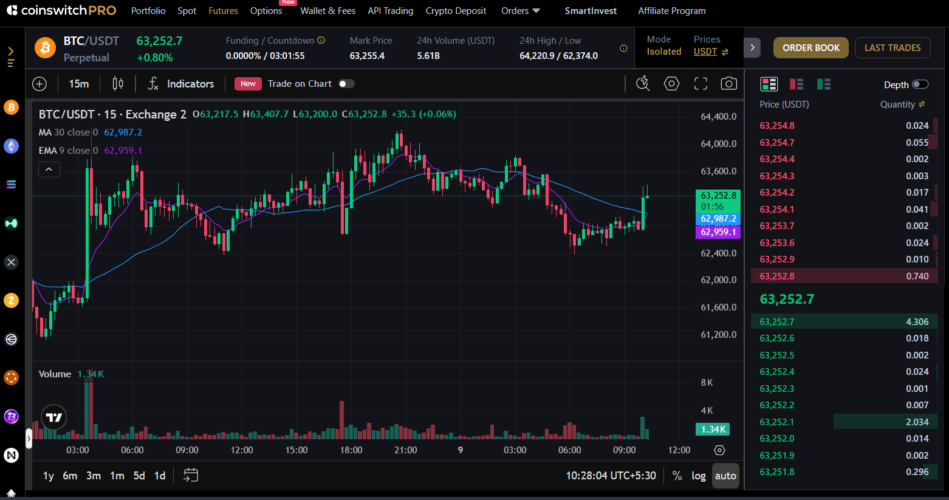Show asks-only order book view
949x500 pixels.
point(796,84)
